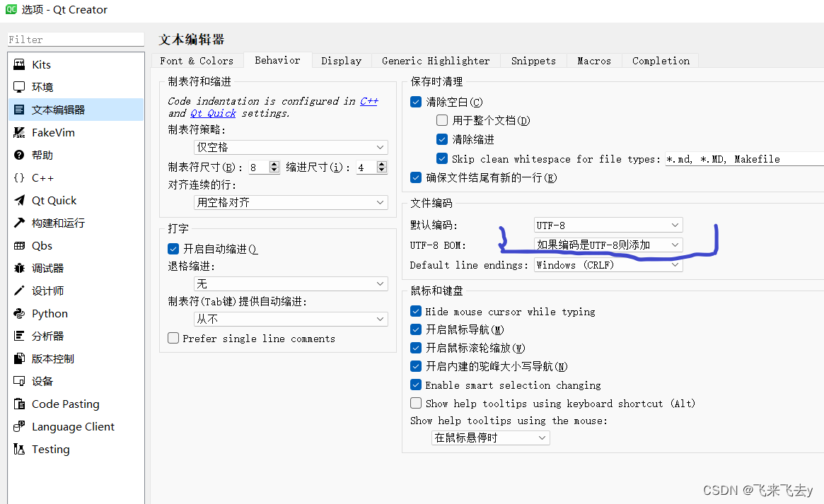
Task: Click the 构建和运行 hammer icon
Action: click(x=19, y=223)
